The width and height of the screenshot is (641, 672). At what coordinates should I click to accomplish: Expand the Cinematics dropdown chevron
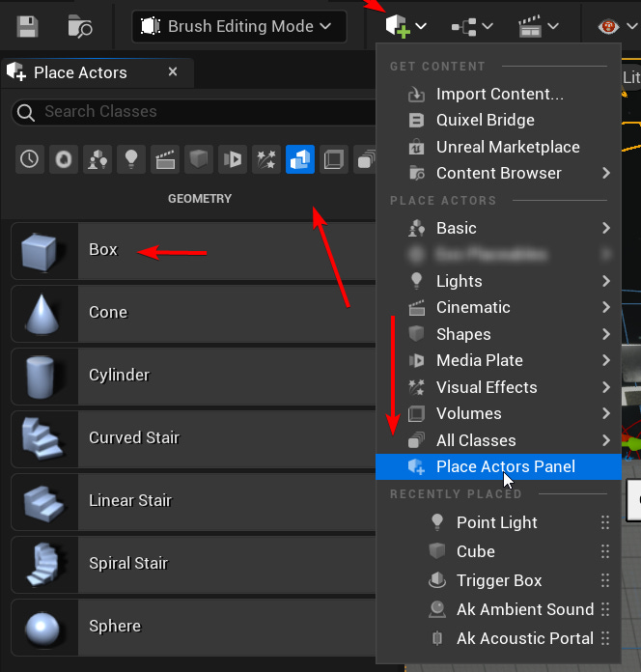coord(553,26)
